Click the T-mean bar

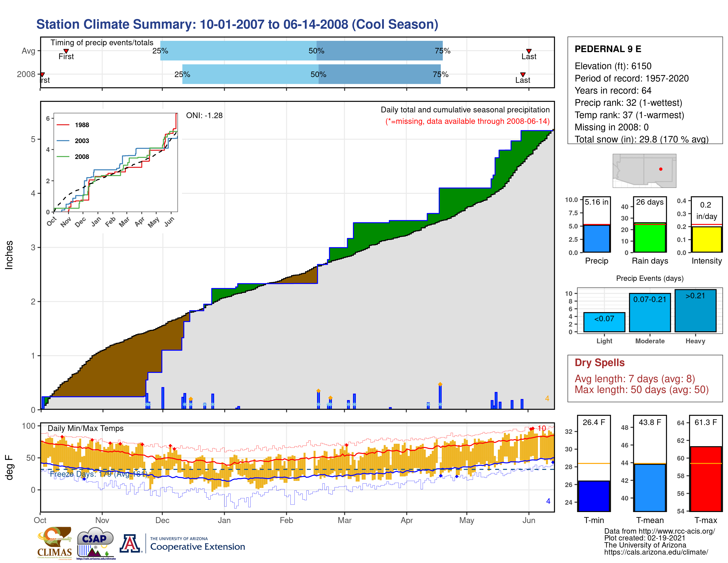tap(650, 487)
